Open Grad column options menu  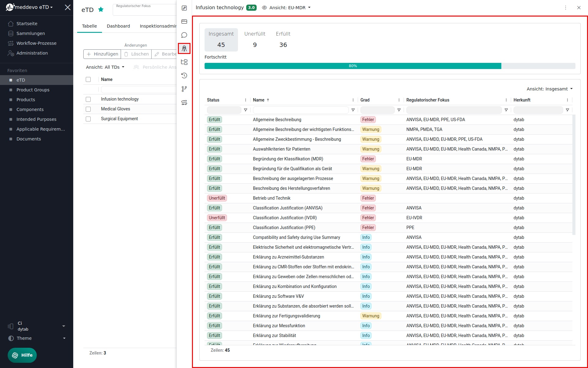(399, 100)
